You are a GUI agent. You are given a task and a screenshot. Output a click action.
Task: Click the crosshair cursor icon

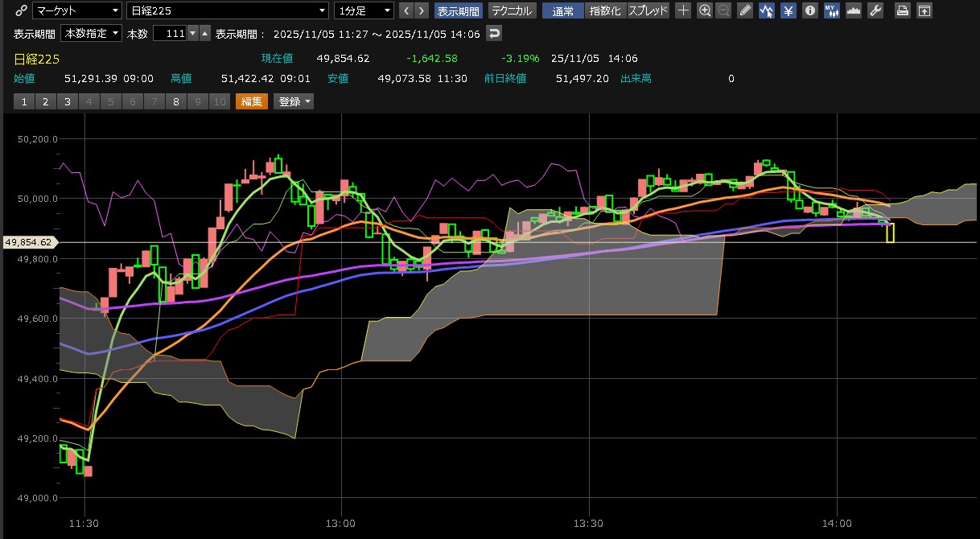pyautogui.click(x=683, y=10)
